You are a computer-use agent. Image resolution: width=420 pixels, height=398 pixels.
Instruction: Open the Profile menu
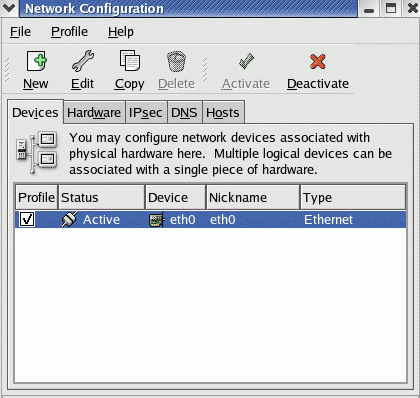[x=69, y=32]
